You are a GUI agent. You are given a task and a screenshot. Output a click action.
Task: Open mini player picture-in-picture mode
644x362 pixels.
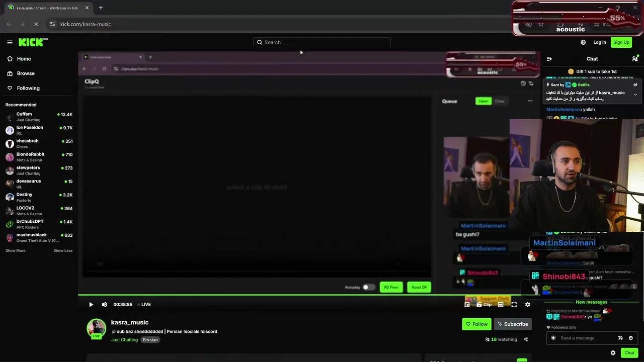[467, 304]
